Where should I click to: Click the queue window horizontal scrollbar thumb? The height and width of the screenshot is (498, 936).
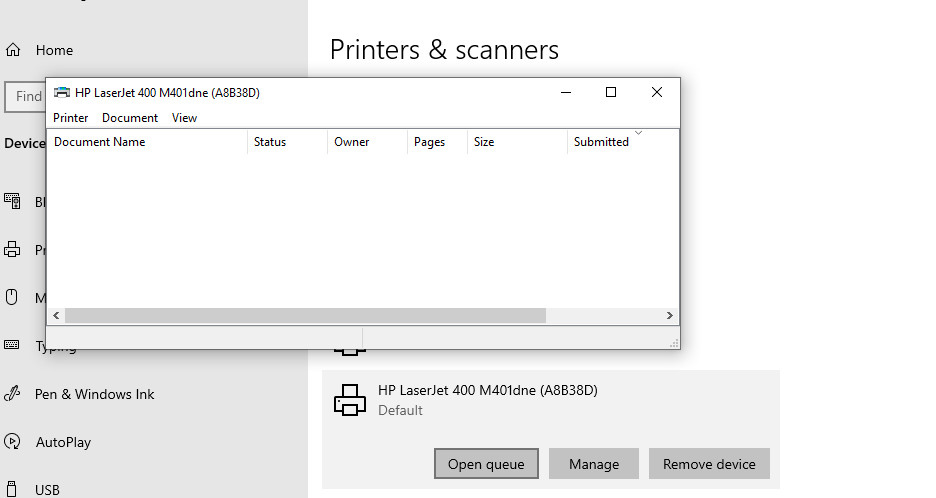click(x=305, y=315)
